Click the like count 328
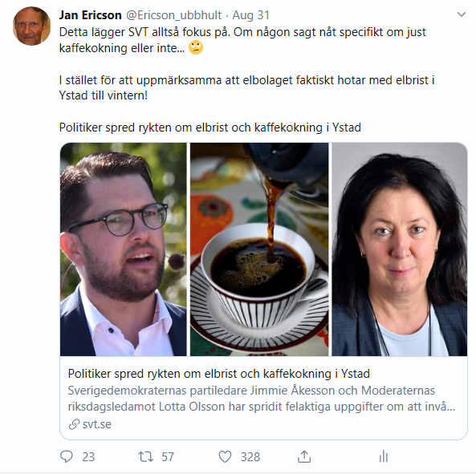 pos(250,456)
